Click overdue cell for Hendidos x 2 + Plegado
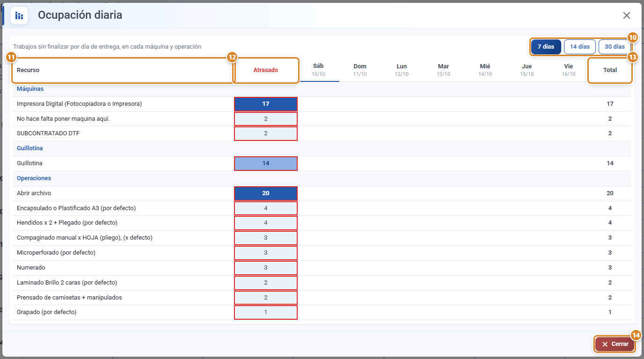 [266, 223]
